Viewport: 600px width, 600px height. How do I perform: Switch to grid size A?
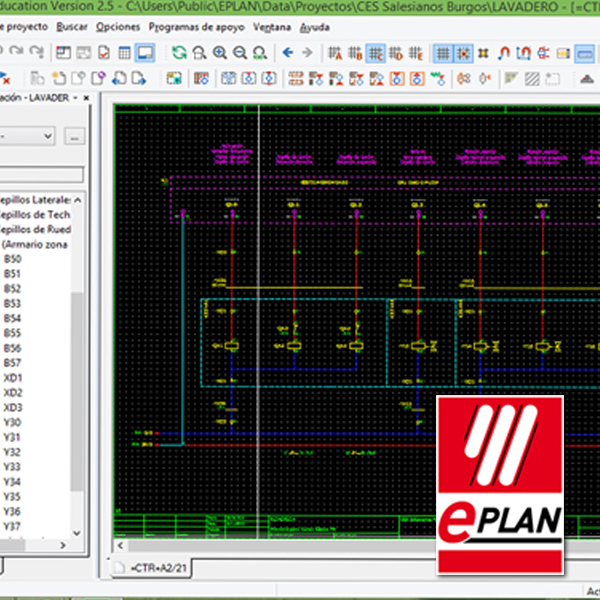(335, 53)
